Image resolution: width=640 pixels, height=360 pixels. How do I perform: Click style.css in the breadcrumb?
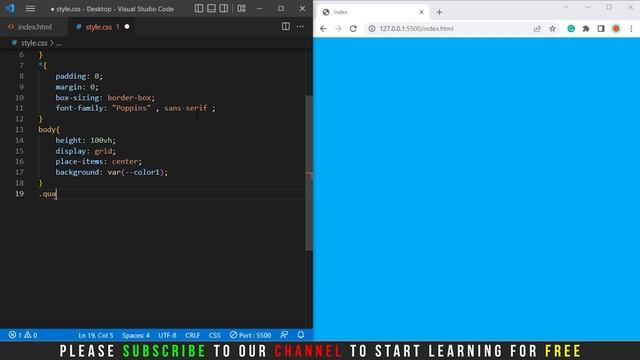[34, 43]
